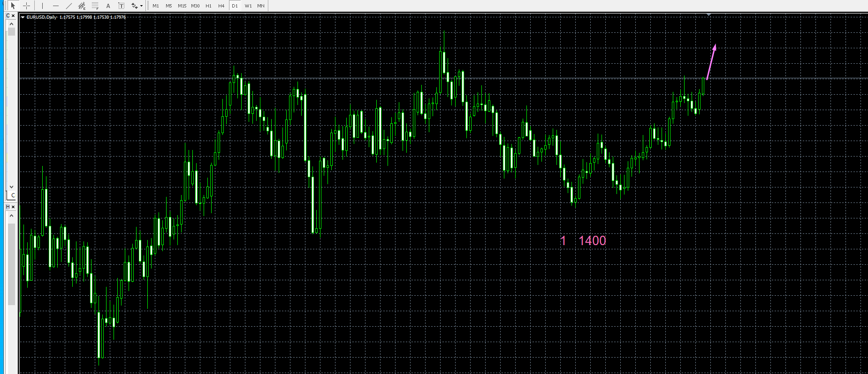
Task: Pick the text 'A' tool
Action: (108, 6)
